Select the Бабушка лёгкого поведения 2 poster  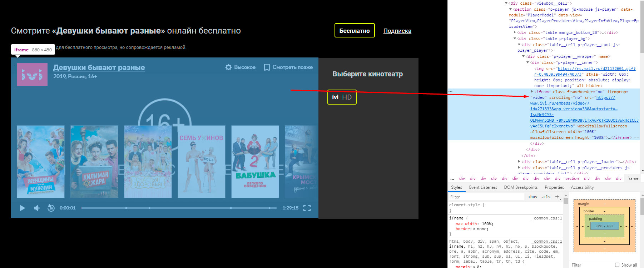pyautogui.click(x=255, y=162)
